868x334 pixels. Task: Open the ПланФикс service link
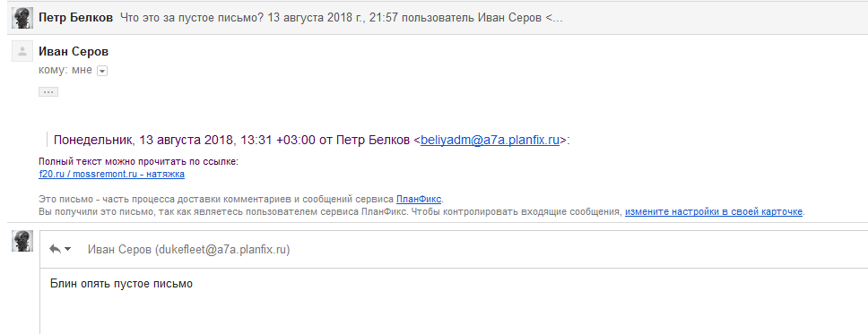click(x=419, y=199)
